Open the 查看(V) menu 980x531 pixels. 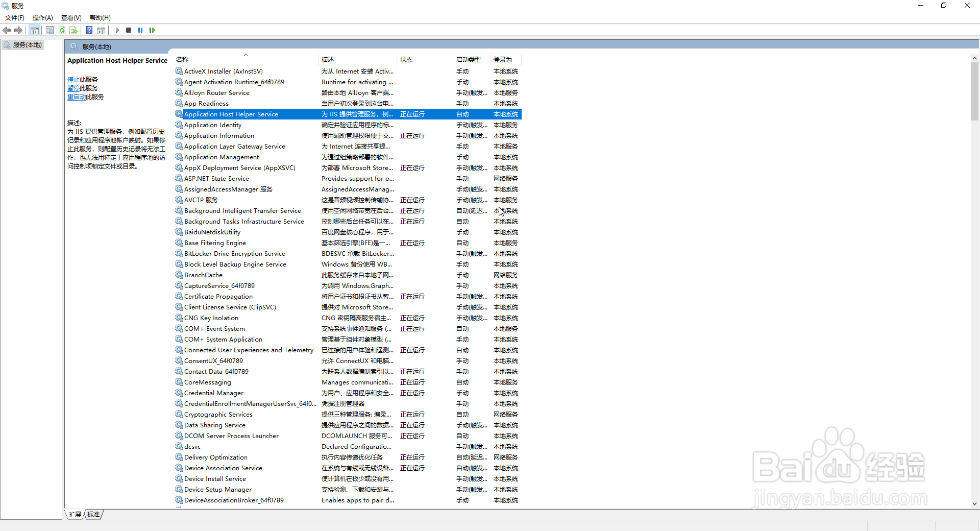[x=71, y=18]
